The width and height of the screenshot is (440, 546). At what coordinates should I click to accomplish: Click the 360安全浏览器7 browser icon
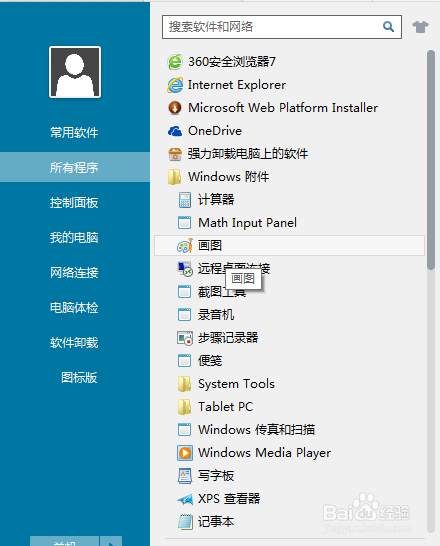[175, 62]
